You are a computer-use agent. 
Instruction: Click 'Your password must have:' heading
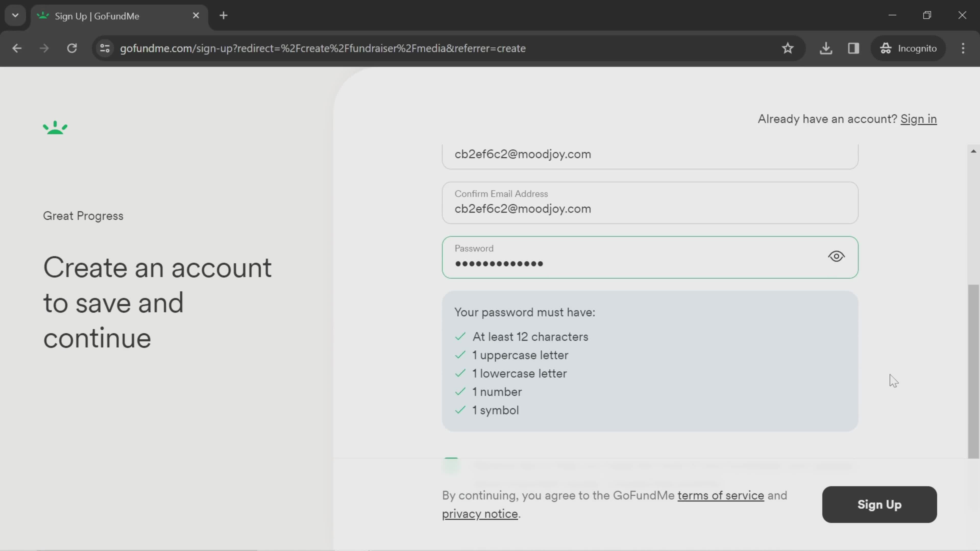(525, 312)
